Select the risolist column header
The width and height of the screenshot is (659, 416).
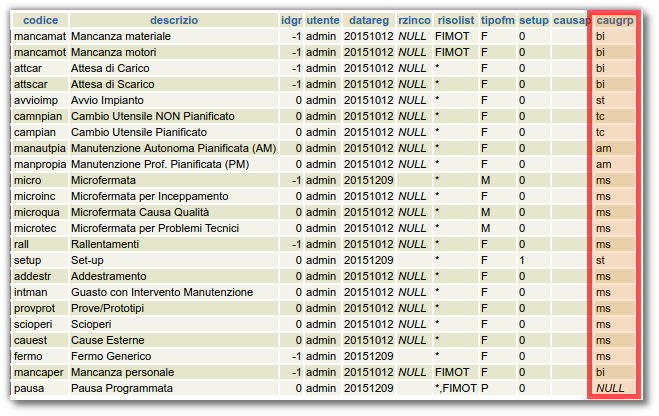pos(455,20)
